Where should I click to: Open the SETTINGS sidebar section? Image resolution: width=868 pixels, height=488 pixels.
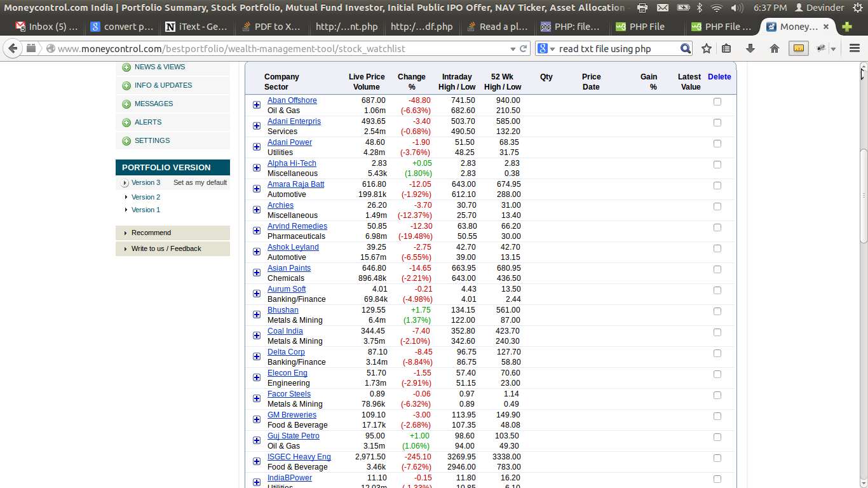pos(173,140)
